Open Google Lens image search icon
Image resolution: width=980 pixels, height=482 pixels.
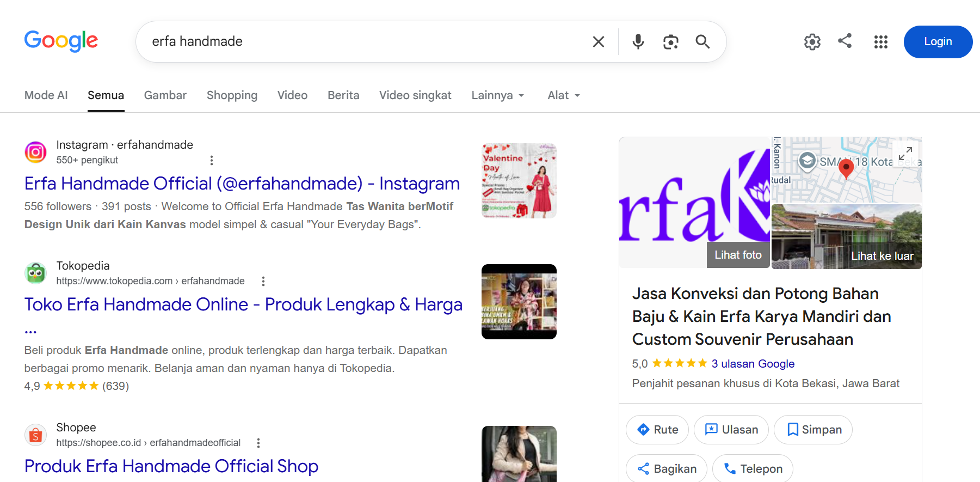(x=670, y=42)
